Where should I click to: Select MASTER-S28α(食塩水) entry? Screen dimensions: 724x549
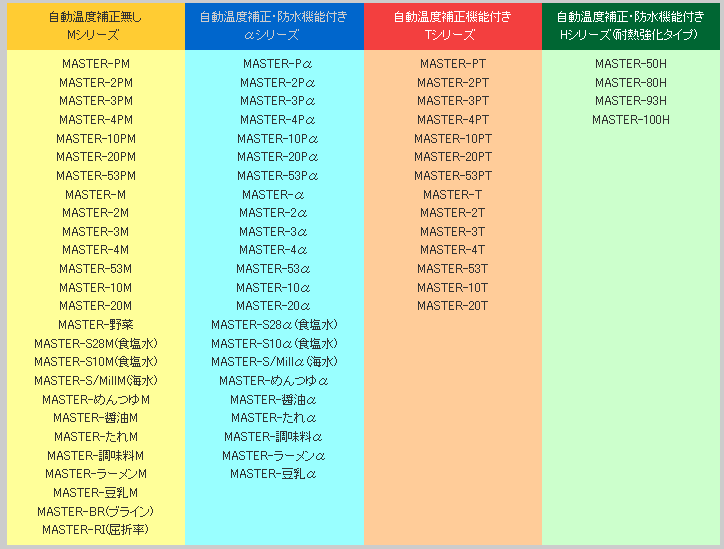[274, 325]
